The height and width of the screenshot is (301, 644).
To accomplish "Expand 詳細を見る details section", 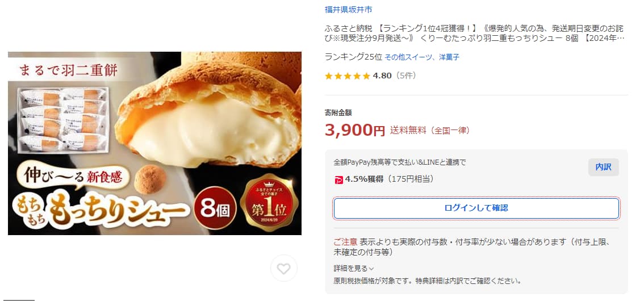I will [x=354, y=269].
